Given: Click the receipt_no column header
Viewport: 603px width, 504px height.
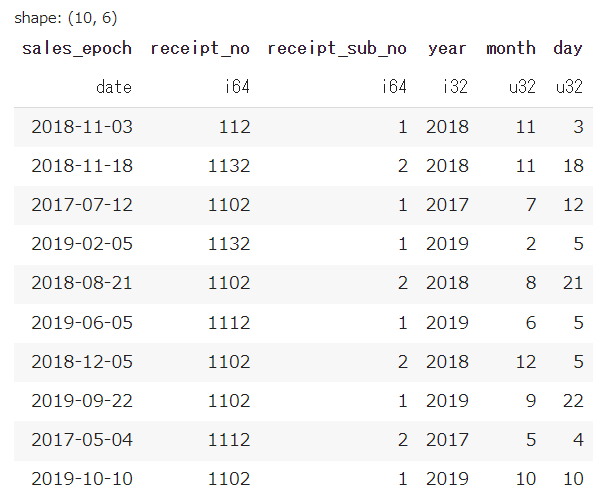Looking at the screenshot, I should pos(200,49).
